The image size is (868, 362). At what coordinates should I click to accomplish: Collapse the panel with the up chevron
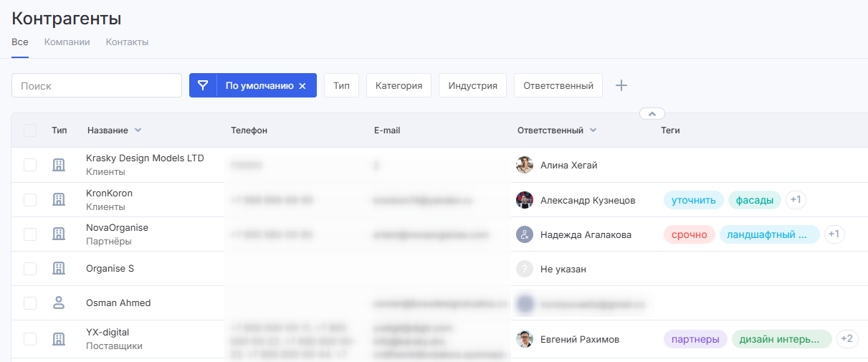pyautogui.click(x=652, y=113)
